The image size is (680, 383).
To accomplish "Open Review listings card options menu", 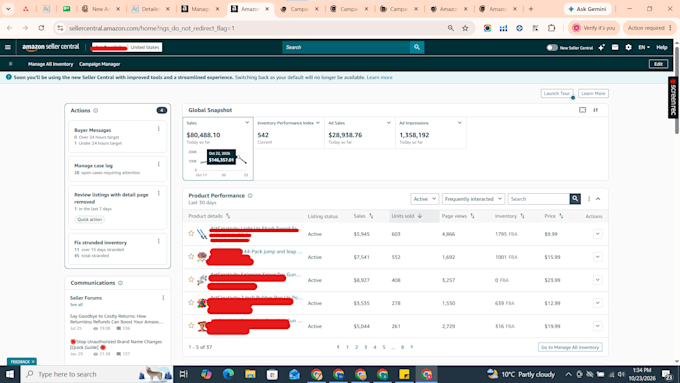I will tap(159, 193).
